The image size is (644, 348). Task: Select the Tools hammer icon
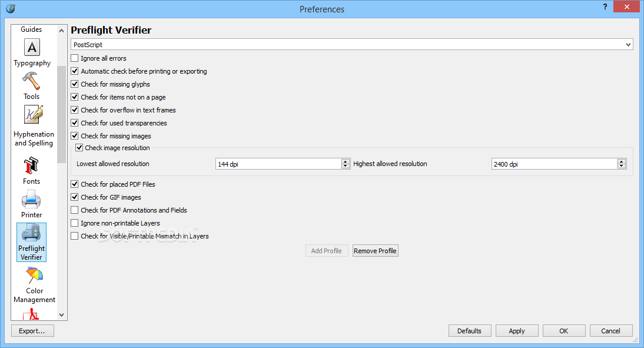(32, 81)
